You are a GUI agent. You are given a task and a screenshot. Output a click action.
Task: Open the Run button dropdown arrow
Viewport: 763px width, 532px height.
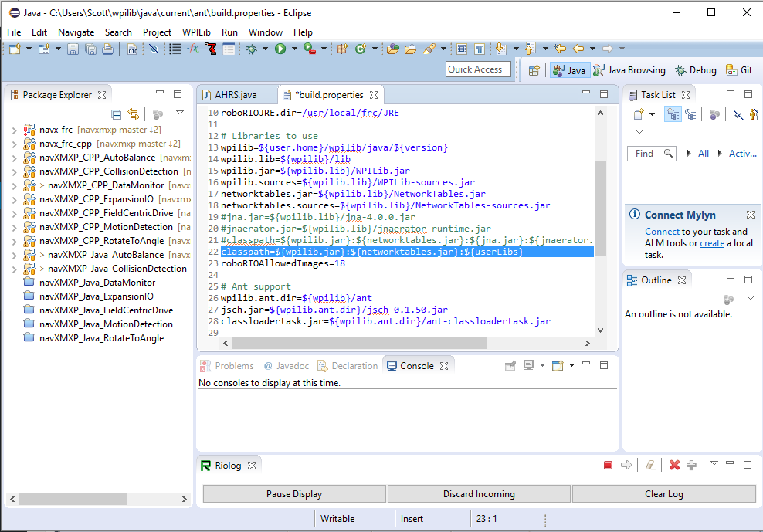[x=293, y=49]
